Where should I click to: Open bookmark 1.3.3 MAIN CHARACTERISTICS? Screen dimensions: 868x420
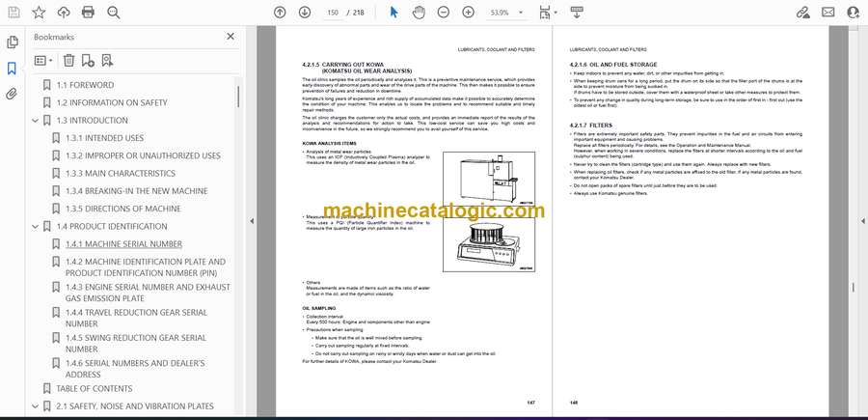pyautogui.click(x=121, y=174)
